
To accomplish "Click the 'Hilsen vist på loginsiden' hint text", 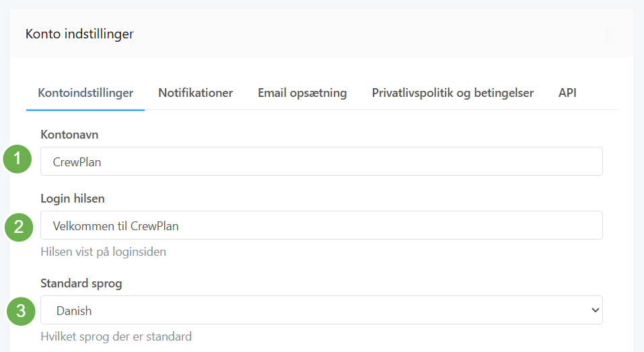I will click(x=104, y=252).
